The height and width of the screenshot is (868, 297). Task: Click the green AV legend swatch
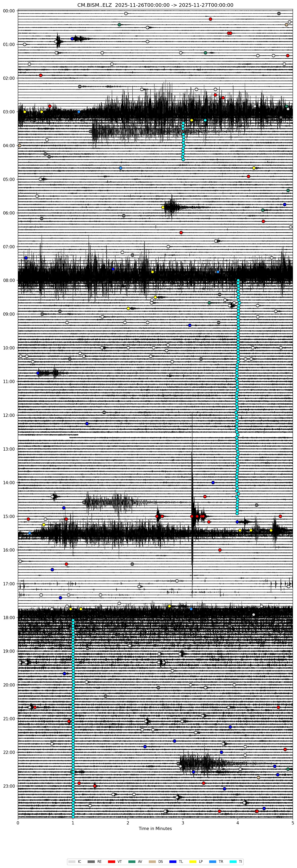coord(132,859)
